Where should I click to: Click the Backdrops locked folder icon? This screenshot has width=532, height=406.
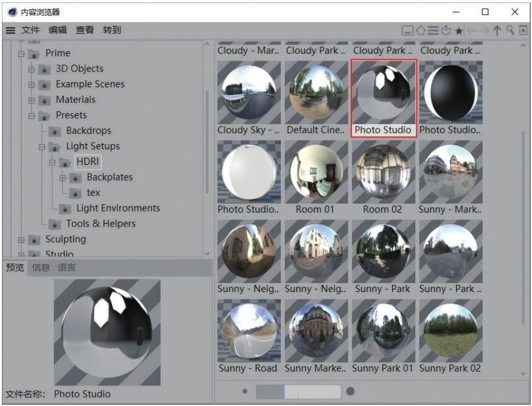(55, 131)
